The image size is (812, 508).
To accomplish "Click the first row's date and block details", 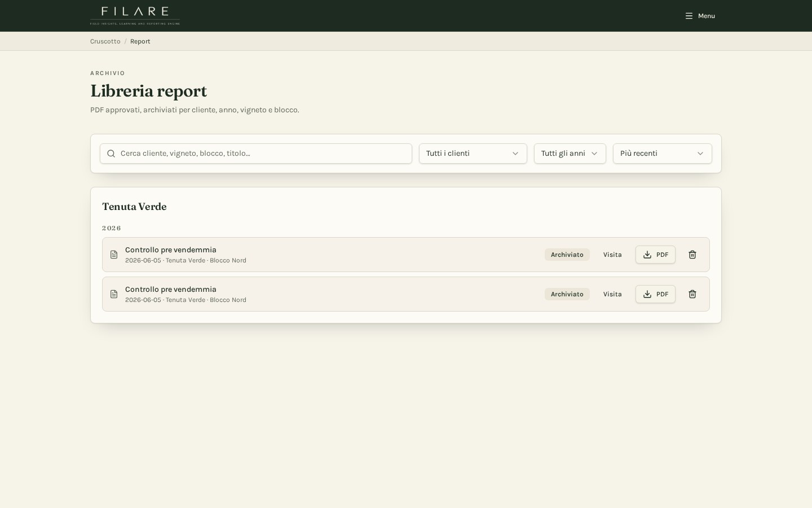I will (x=186, y=260).
